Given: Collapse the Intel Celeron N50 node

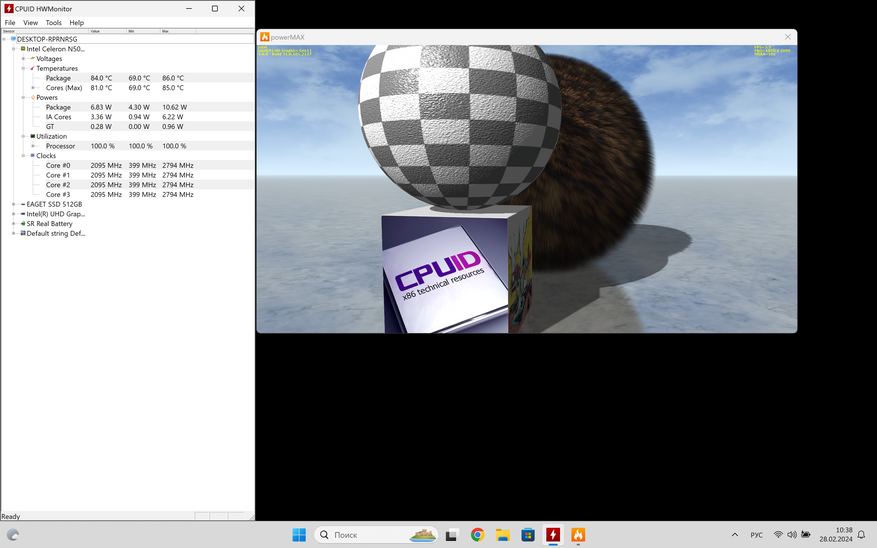Looking at the screenshot, I should (x=14, y=49).
